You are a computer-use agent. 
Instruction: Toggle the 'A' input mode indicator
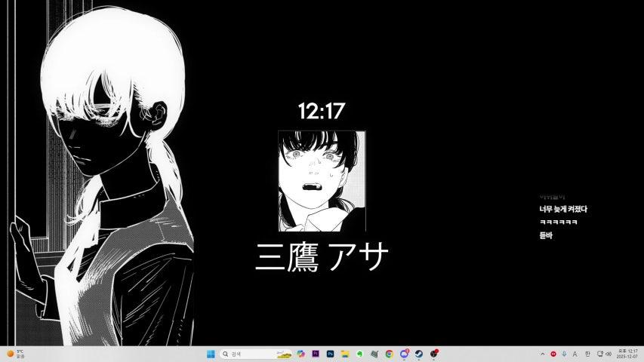click(575, 354)
